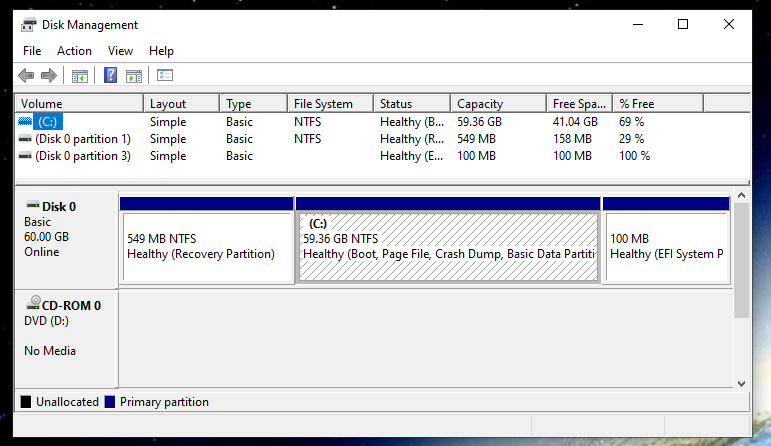Viewport: 771px width, 446px height.
Task: Open the Action menu
Action: (x=74, y=51)
